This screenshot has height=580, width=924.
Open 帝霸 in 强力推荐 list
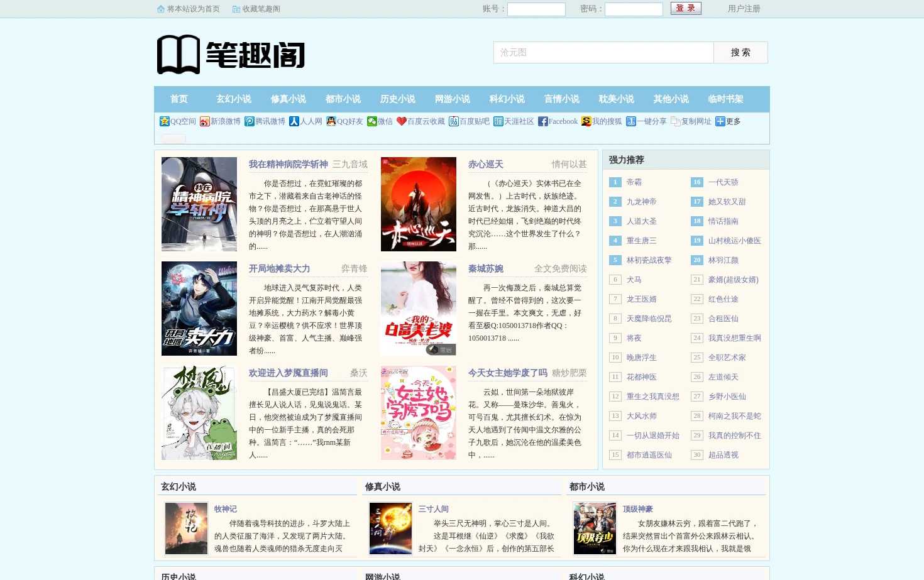pyautogui.click(x=634, y=182)
